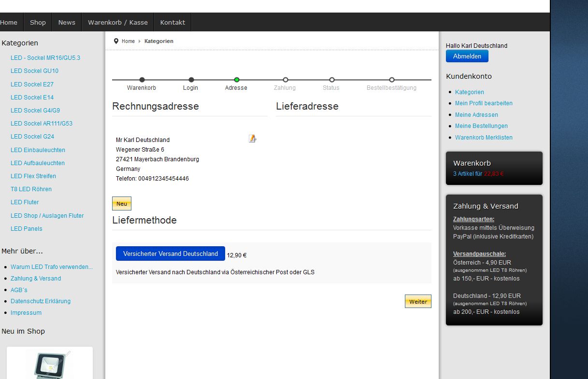Open Warum LED Trafo verwenden link
Screen dimensions: 588x379
click(52, 267)
